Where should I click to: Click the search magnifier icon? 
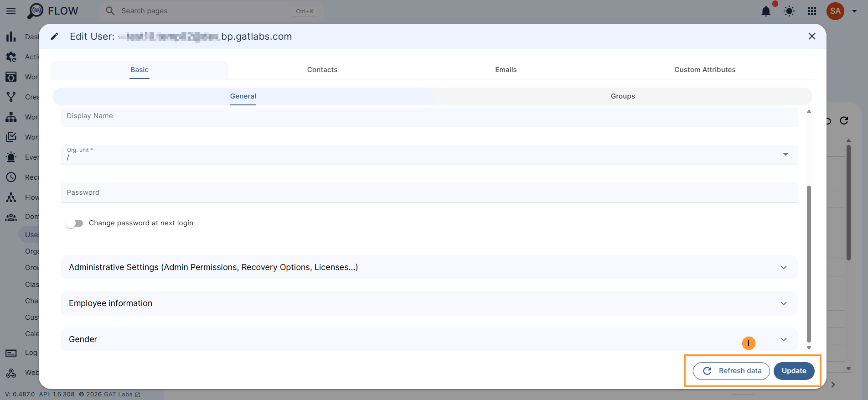point(110,11)
